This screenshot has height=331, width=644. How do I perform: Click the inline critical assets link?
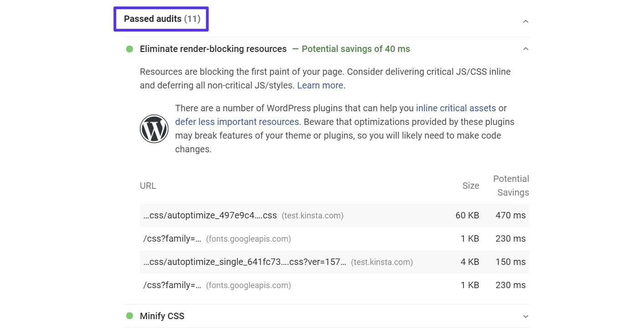pos(456,108)
